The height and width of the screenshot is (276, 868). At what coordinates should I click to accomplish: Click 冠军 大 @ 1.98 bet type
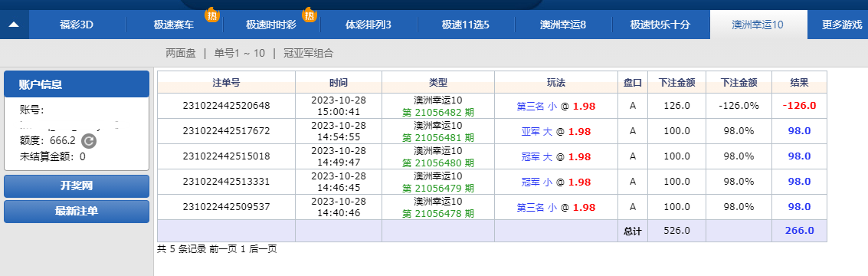556,156
